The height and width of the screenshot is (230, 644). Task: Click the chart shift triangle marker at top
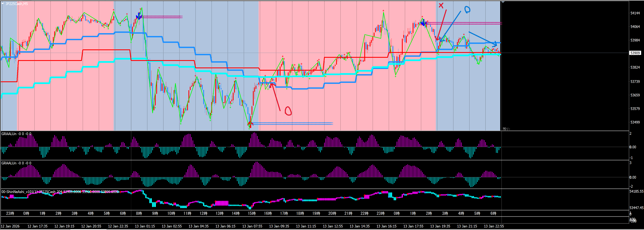(x=503, y=2)
